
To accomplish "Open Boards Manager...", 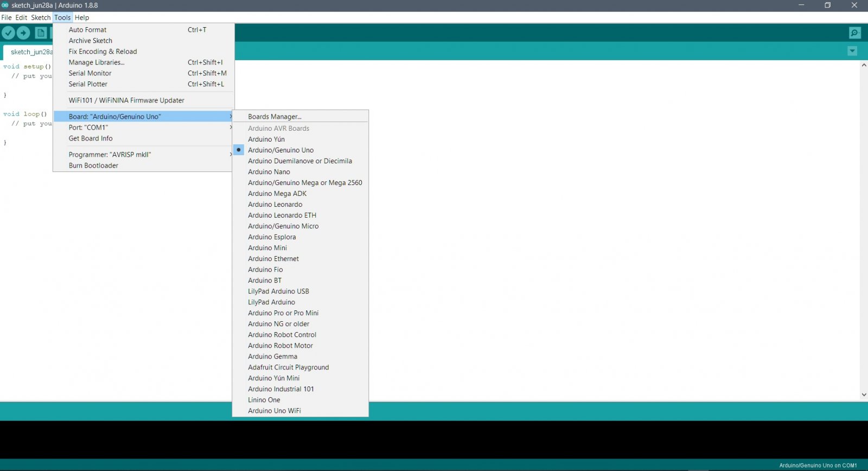I will 300,117.
